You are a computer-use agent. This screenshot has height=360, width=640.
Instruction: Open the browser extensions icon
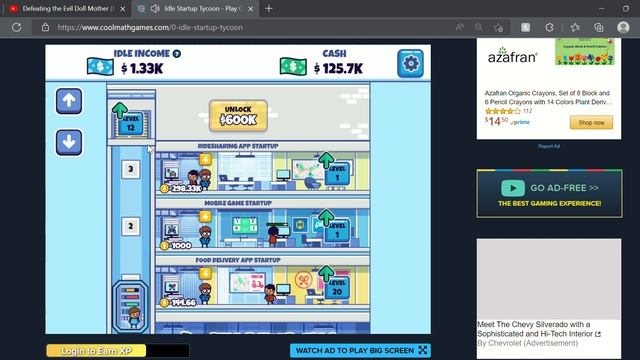point(549,27)
